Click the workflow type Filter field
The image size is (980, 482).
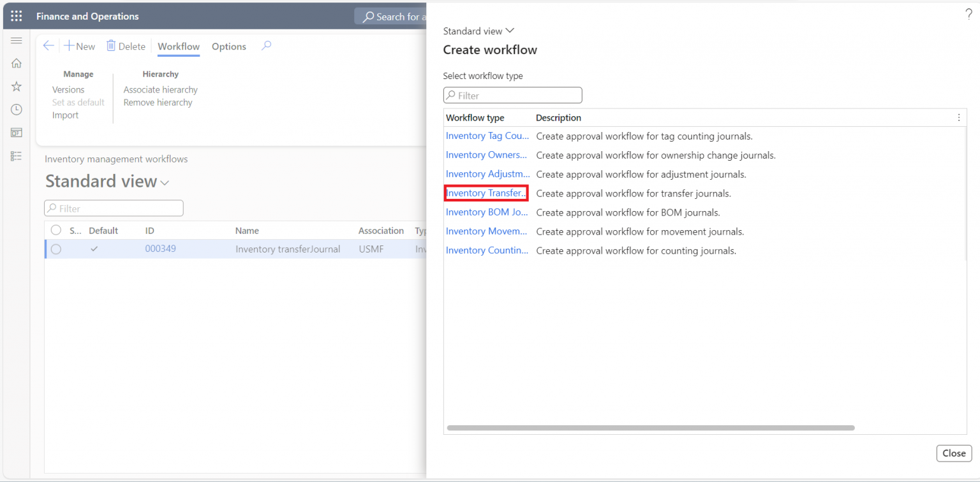tap(512, 95)
